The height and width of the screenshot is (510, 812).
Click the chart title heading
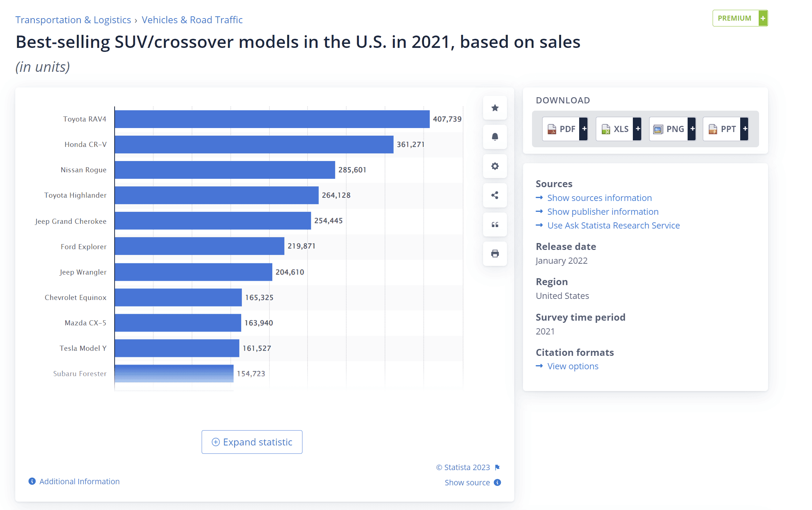[x=298, y=42]
